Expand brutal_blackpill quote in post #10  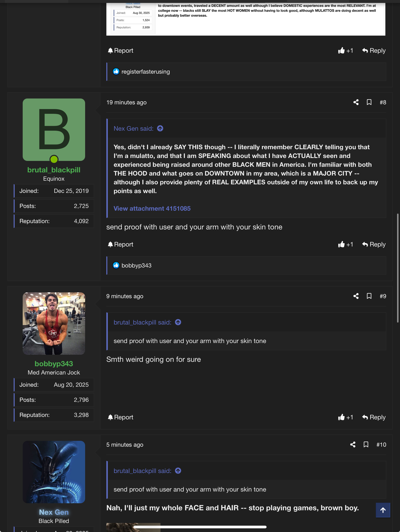pos(178,471)
